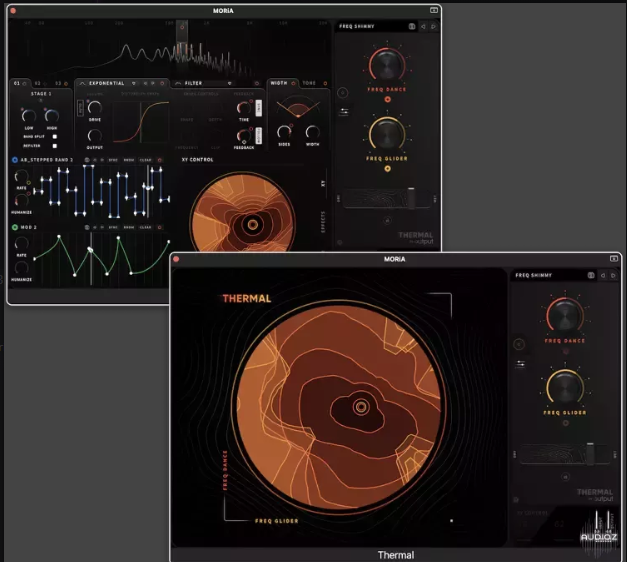Toggle red power icon in AB_STEPPED RAND 2 row
Image resolution: width=627 pixels, height=562 pixels.
coord(160,160)
